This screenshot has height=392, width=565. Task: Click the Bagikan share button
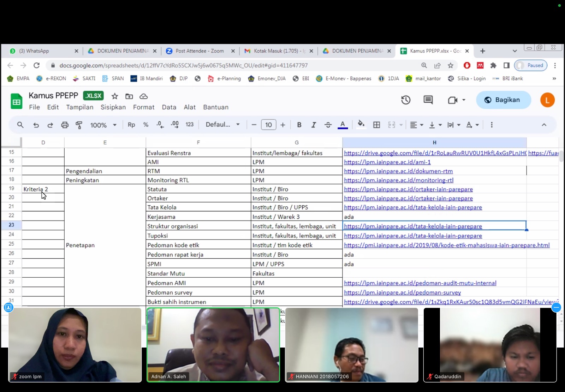click(503, 100)
